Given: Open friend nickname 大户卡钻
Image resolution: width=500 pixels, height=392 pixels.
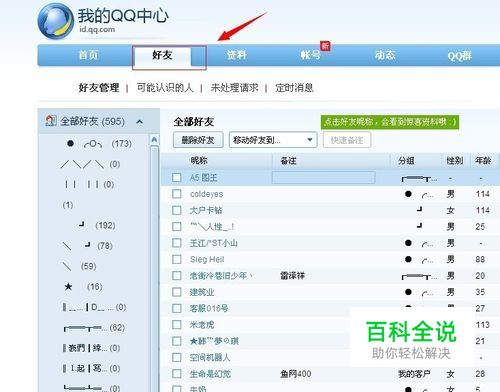Looking at the screenshot, I should click(x=206, y=210).
